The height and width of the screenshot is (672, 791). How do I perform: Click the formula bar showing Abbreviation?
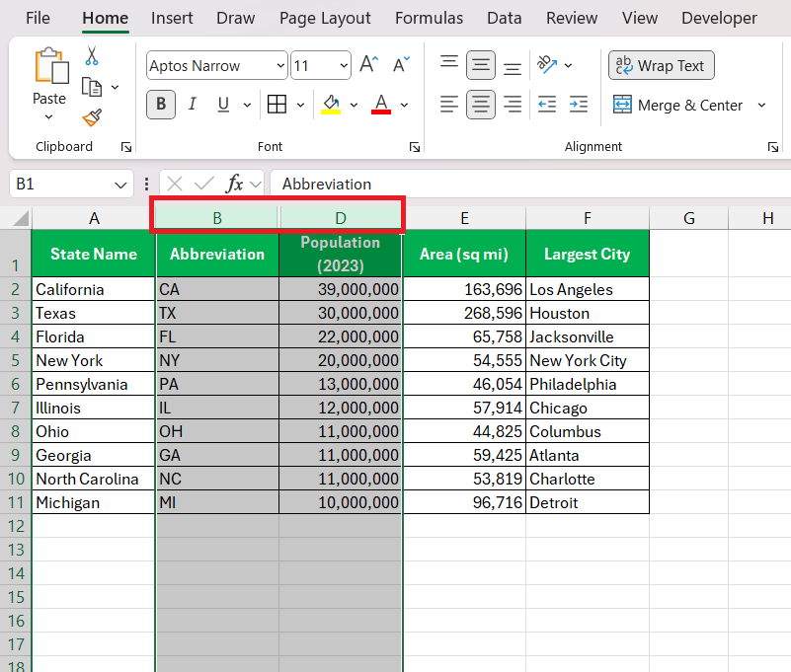point(530,184)
